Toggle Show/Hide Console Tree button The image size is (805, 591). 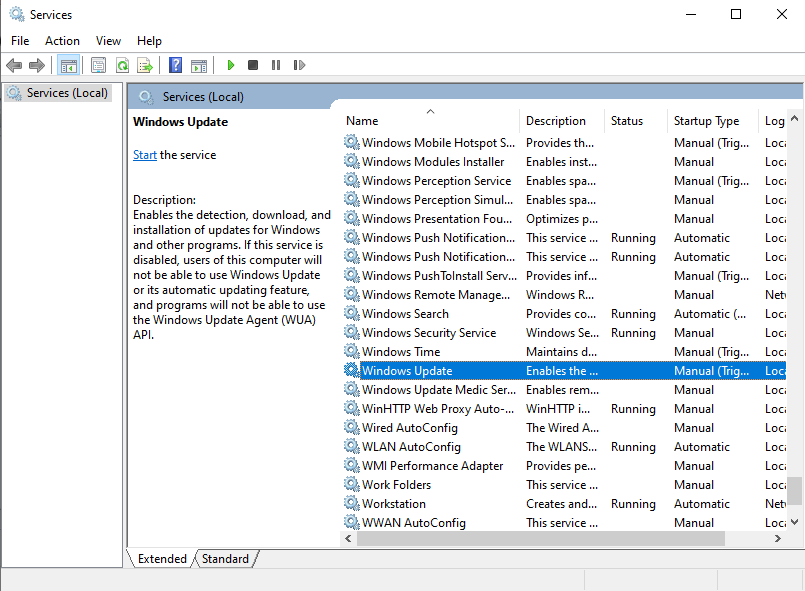(69, 65)
